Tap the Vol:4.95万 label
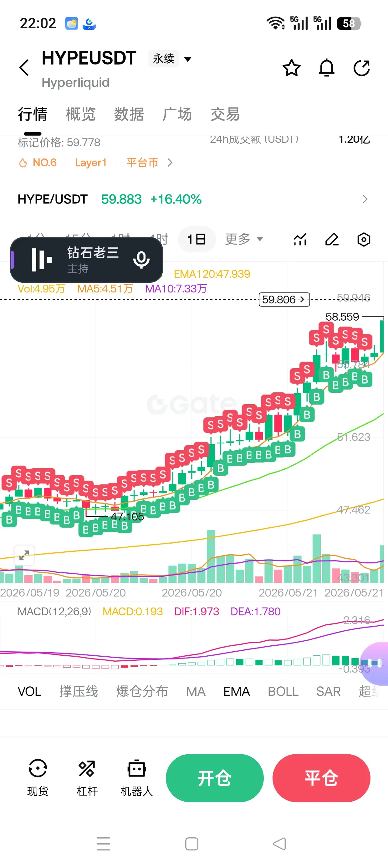The height and width of the screenshot is (868, 388). coord(41,289)
